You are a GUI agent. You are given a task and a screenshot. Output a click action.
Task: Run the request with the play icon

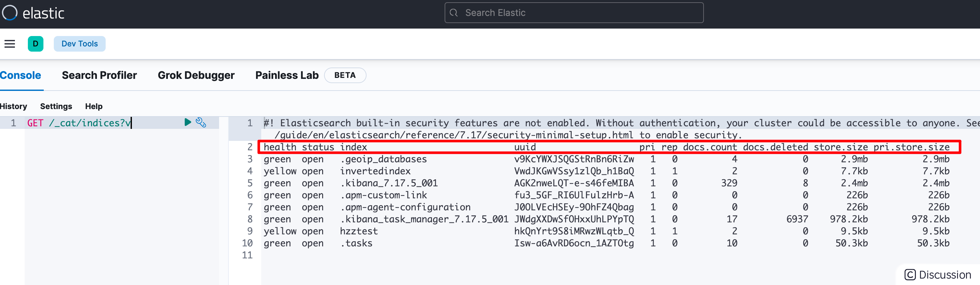[188, 122]
